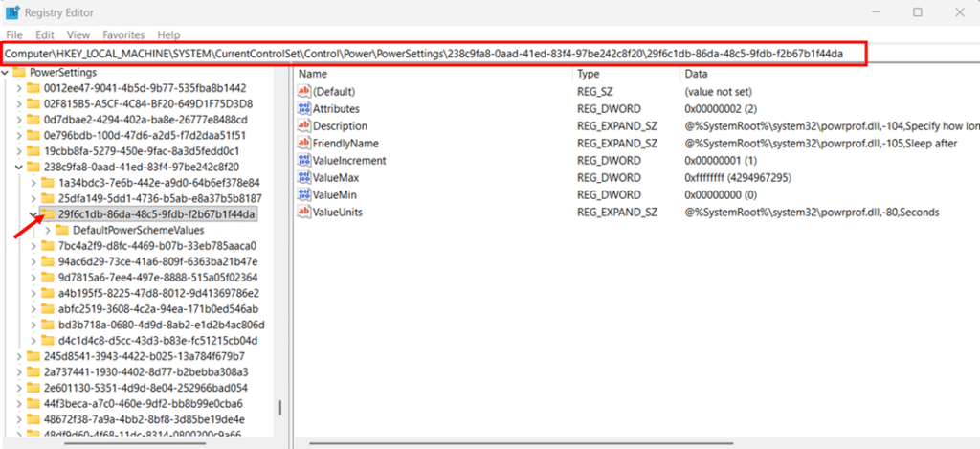Click the key tree vertical scrollbar thumb

pos(280,409)
